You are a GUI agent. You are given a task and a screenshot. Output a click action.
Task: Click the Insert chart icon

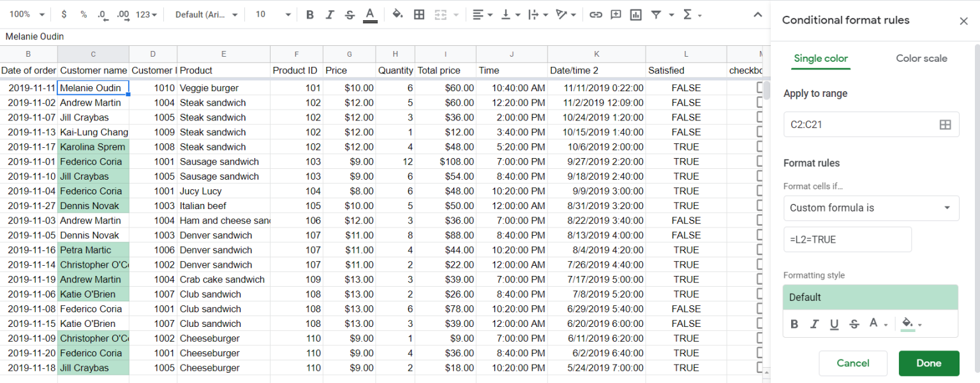pyautogui.click(x=635, y=14)
